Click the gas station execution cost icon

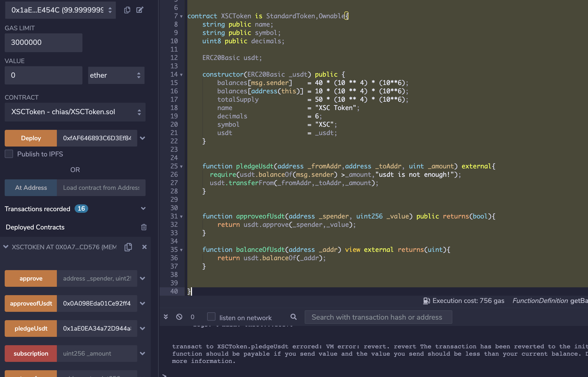pos(427,301)
